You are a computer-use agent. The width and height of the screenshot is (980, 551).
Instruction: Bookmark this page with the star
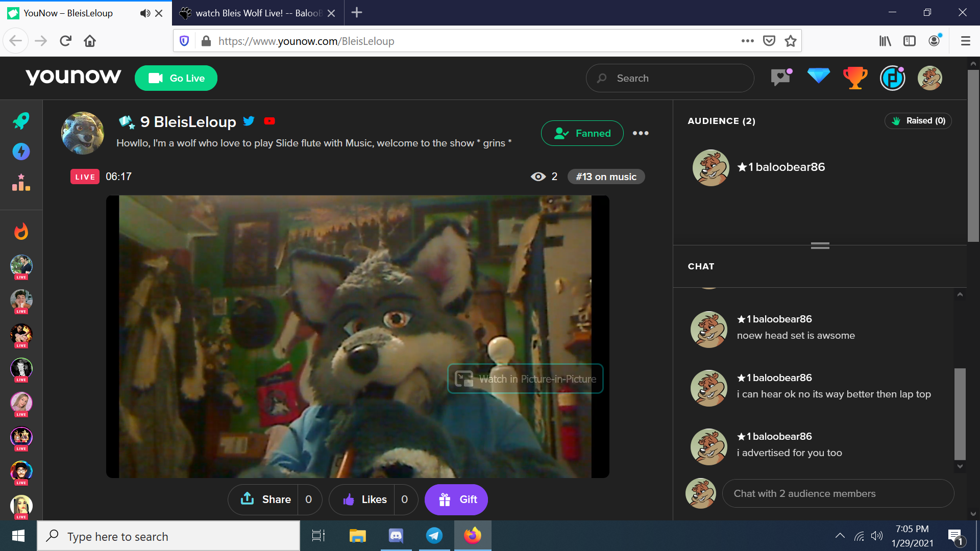coord(791,41)
